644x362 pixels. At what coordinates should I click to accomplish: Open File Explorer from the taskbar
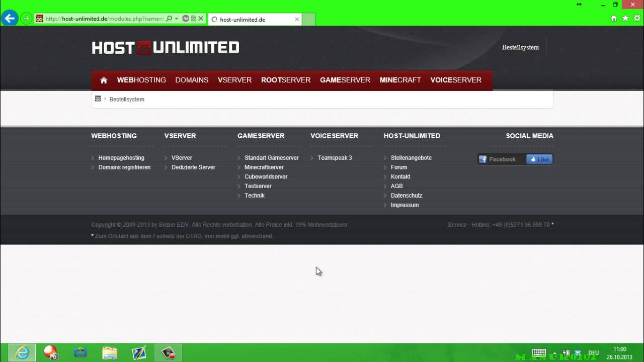pos(109,353)
